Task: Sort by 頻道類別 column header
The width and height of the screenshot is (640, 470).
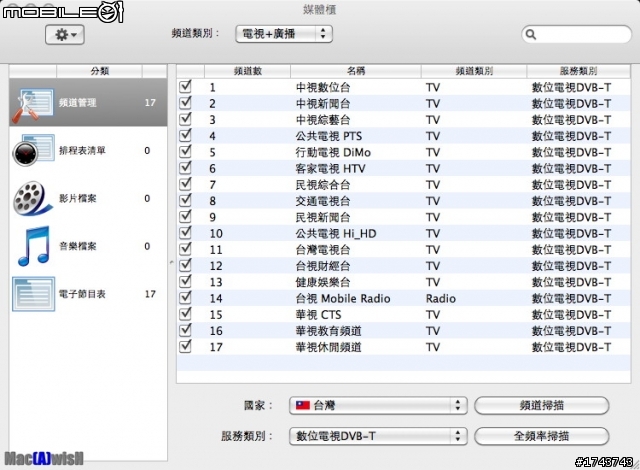Action: coord(474,71)
